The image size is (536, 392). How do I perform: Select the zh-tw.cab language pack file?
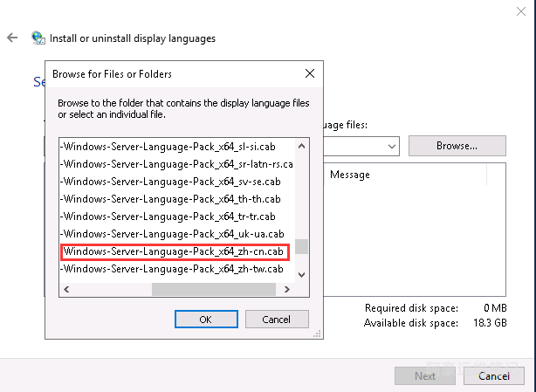173,269
